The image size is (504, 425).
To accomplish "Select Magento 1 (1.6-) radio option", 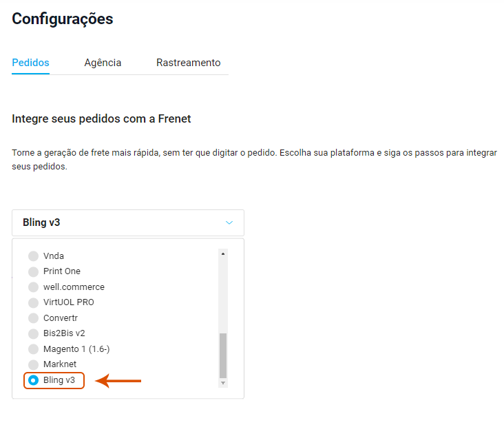I will point(33,349).
